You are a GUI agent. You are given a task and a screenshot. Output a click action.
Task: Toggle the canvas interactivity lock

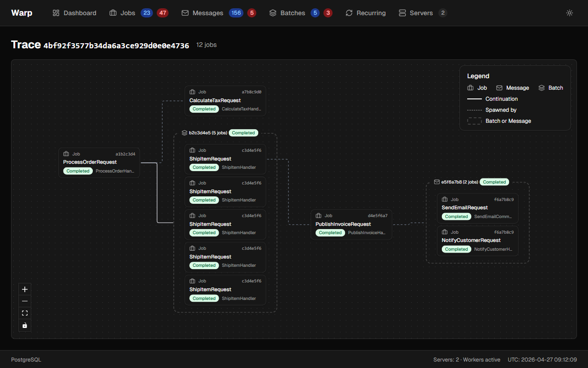coord(25,325)
